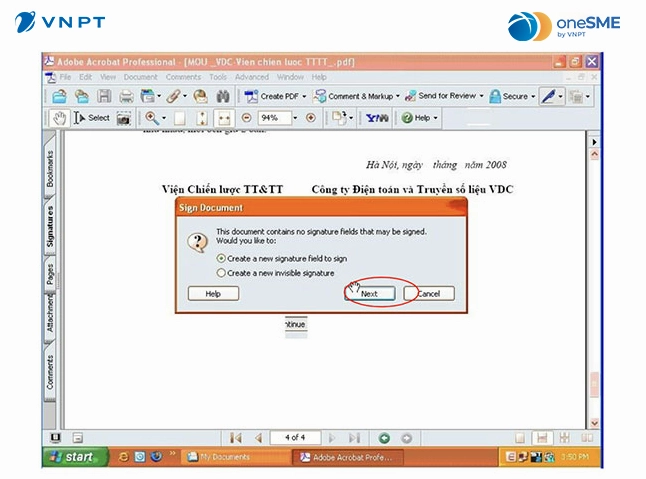Click the green Previous View button

click(x=384, y=438)
